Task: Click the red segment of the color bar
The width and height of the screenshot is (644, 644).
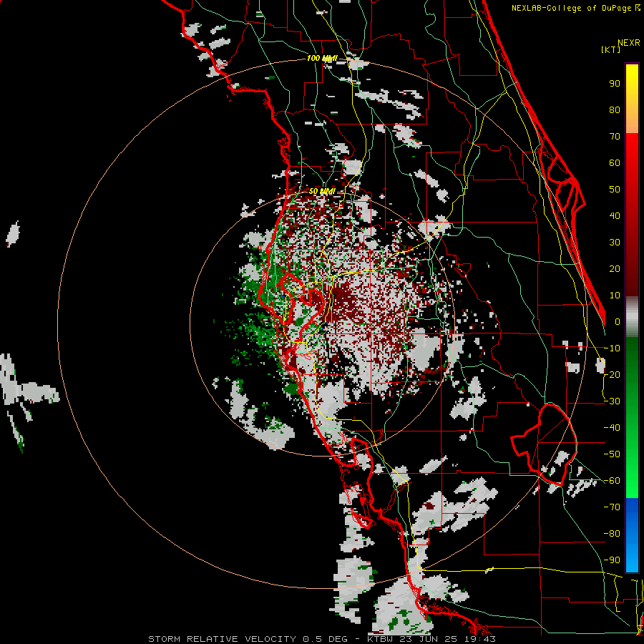Action: [632, 214]
